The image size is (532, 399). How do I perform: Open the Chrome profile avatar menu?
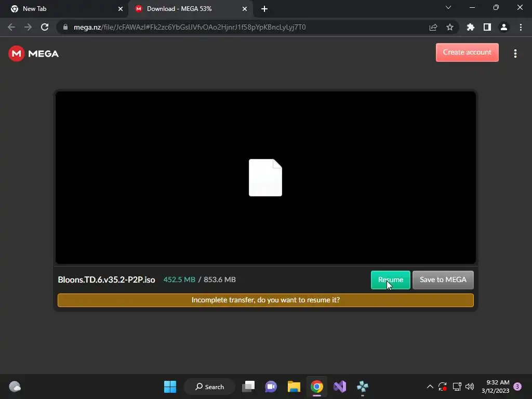pos(504,27)
